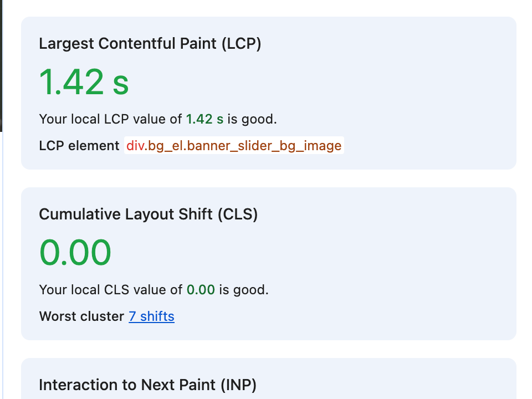Screen dimensions: 532x399
Task: Click the underline of the 7 shifts link
Action: click(x=151, y=323)
